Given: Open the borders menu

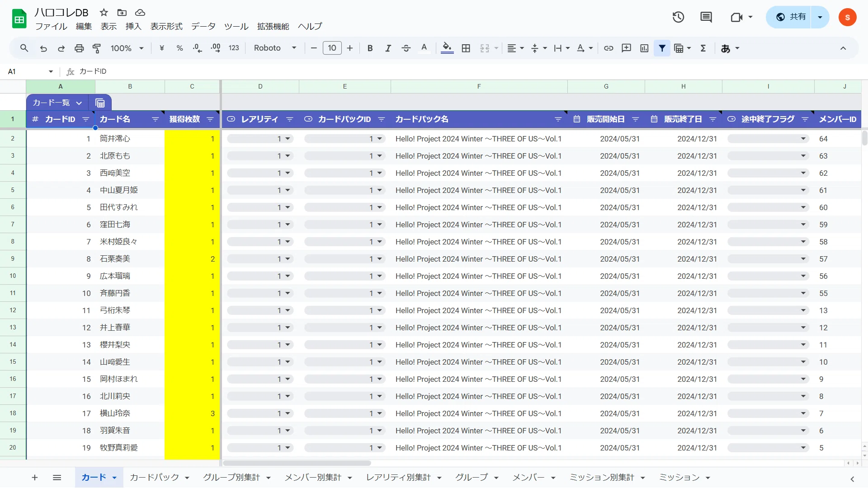Looking at the screenshot, I should coord(466,48).
